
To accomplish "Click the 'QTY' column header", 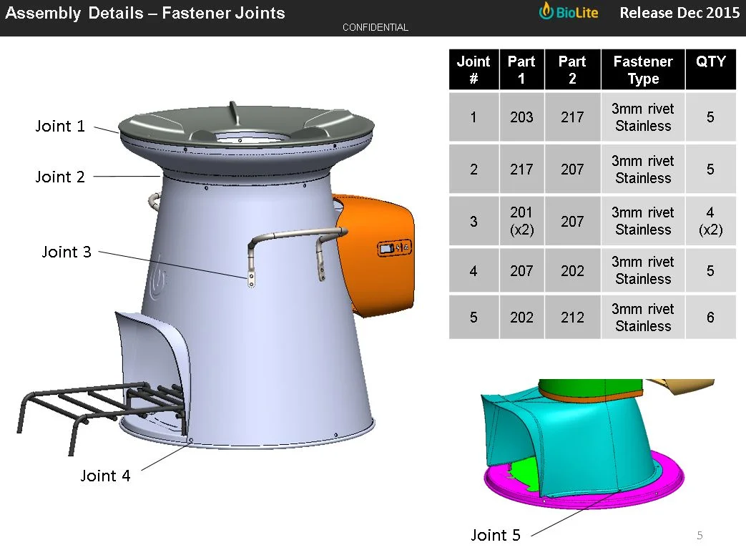I will pos(711,69).
